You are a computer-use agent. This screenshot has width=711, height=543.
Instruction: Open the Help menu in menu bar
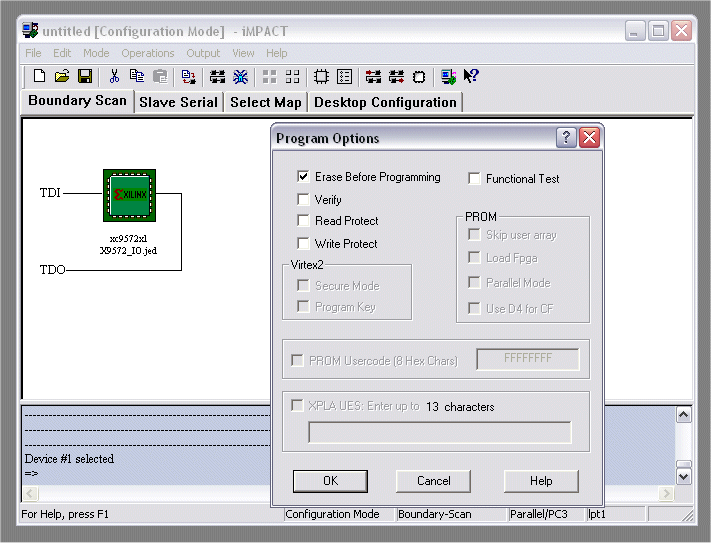[277, 53]
